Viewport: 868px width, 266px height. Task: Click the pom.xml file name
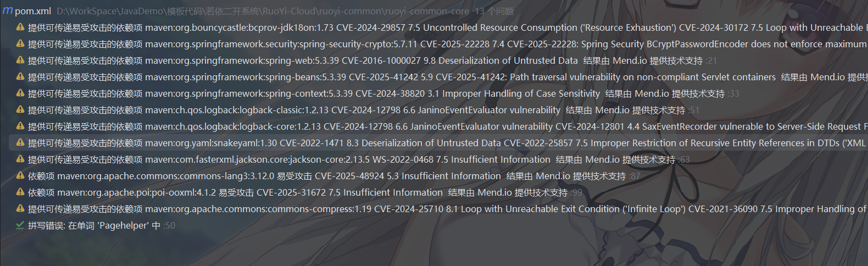[33, 11]
